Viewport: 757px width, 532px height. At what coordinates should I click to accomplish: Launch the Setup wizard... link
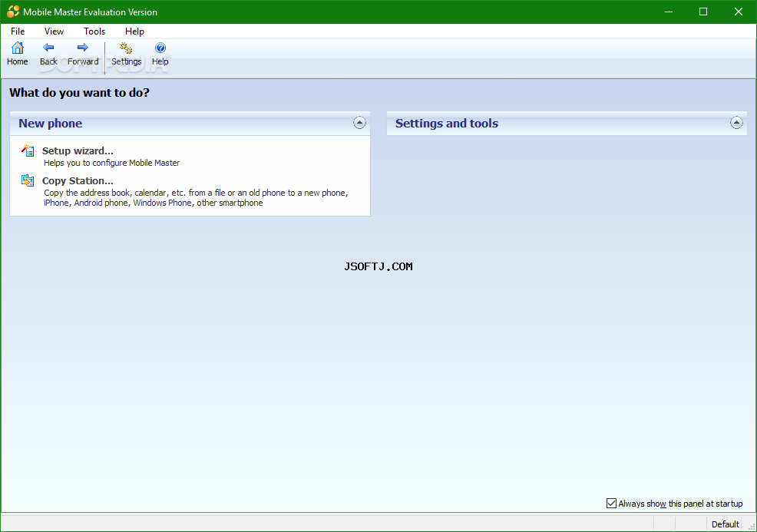click(x=78, y=150)
